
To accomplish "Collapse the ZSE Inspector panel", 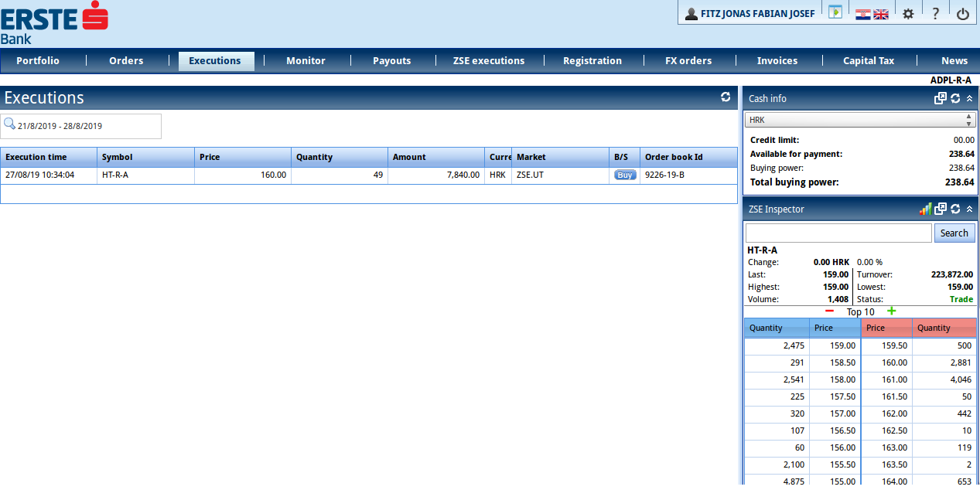I will [x=969, y=209].
